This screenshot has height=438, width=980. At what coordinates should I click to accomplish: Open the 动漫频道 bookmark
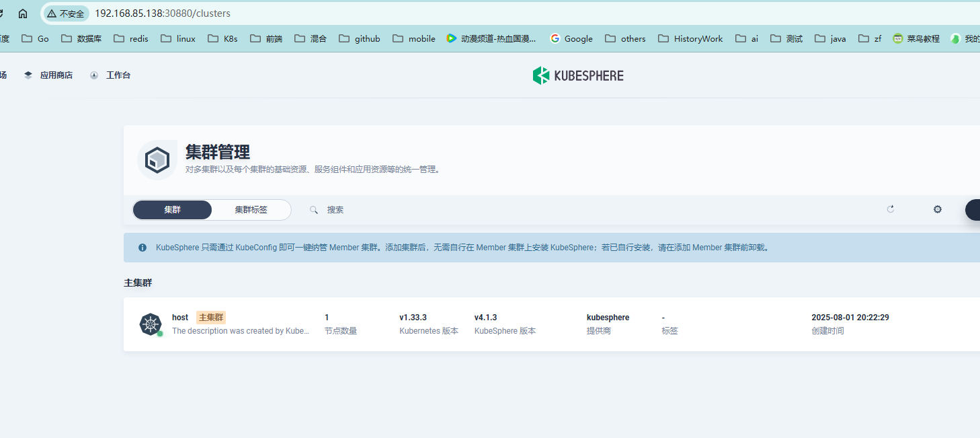tap(492, 38)
